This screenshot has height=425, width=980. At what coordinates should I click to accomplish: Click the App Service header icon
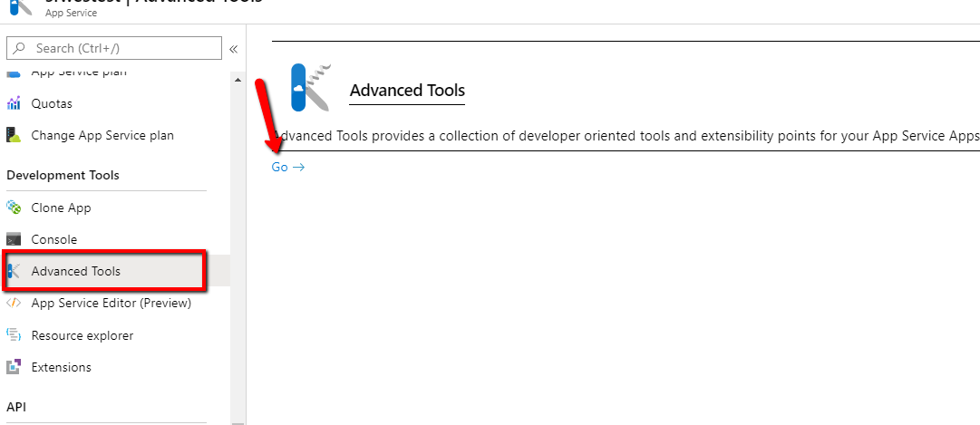[x=21, y=7]
